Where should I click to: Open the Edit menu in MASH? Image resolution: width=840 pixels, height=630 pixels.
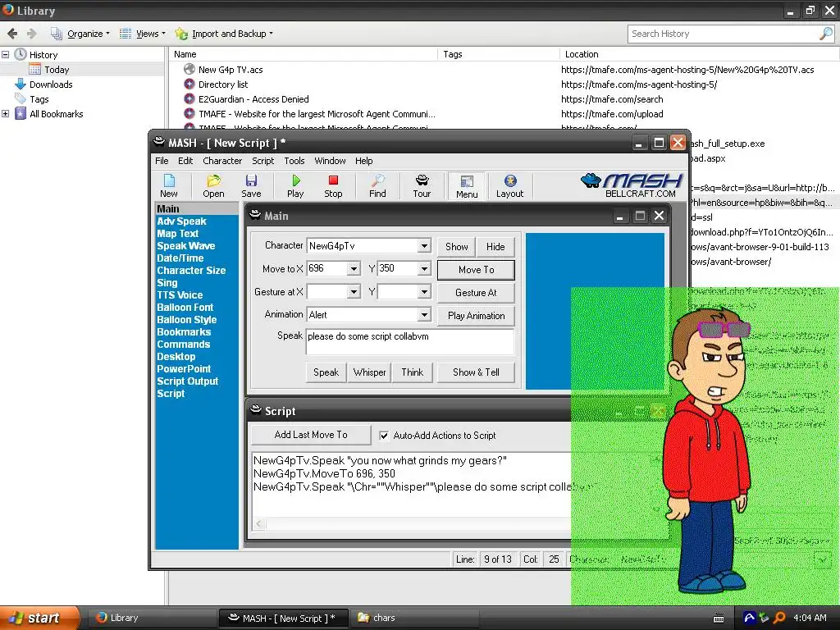pyautogui.click(x=185, y=161)
